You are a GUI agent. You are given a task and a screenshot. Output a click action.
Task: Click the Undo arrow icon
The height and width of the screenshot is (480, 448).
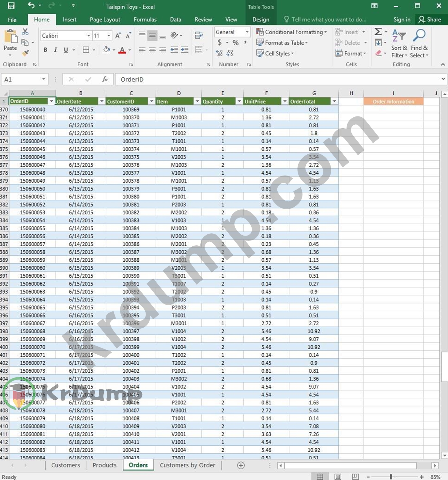31,6
